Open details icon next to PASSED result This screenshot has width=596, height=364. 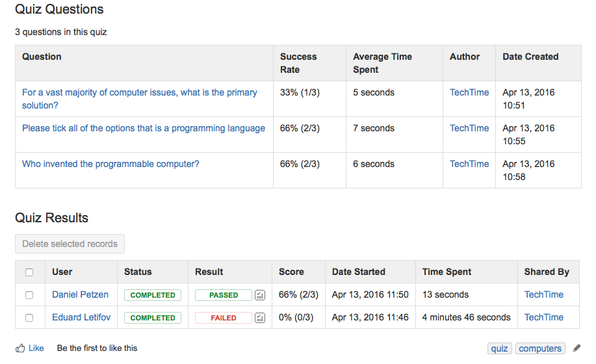coord(260,295)
